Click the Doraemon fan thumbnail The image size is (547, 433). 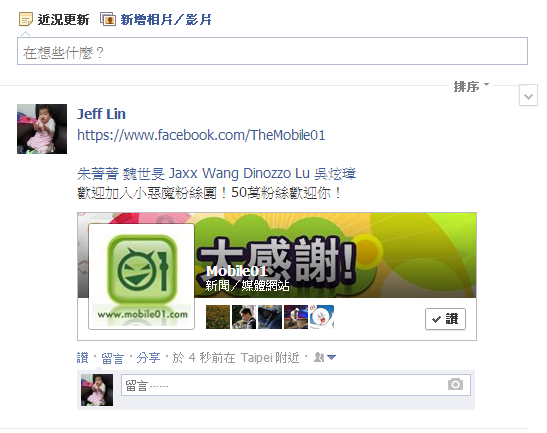coord(322,317)
